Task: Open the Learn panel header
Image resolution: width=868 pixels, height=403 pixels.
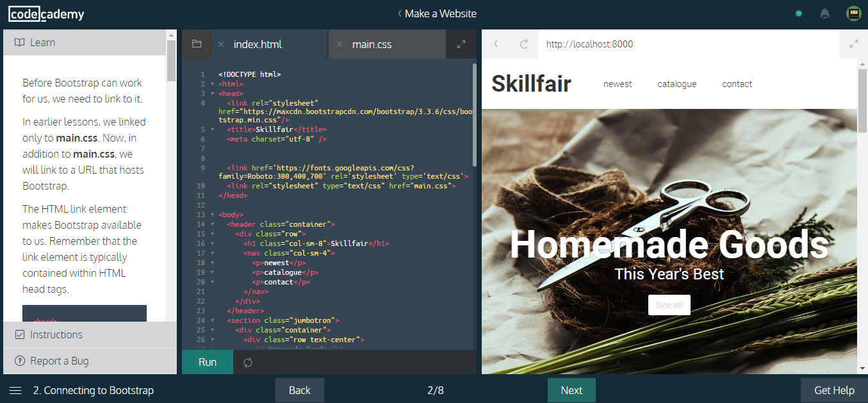Action: pyautogui.click(x=85, y=42)
